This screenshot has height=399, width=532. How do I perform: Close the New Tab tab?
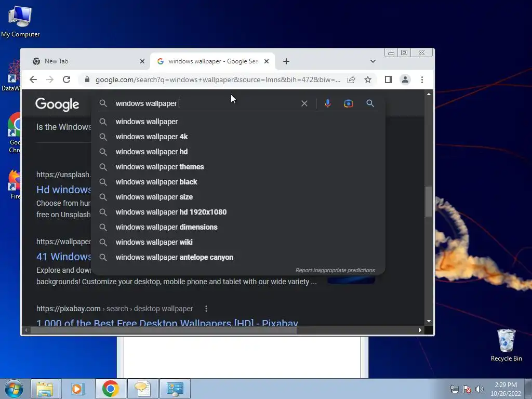(142, 61)
